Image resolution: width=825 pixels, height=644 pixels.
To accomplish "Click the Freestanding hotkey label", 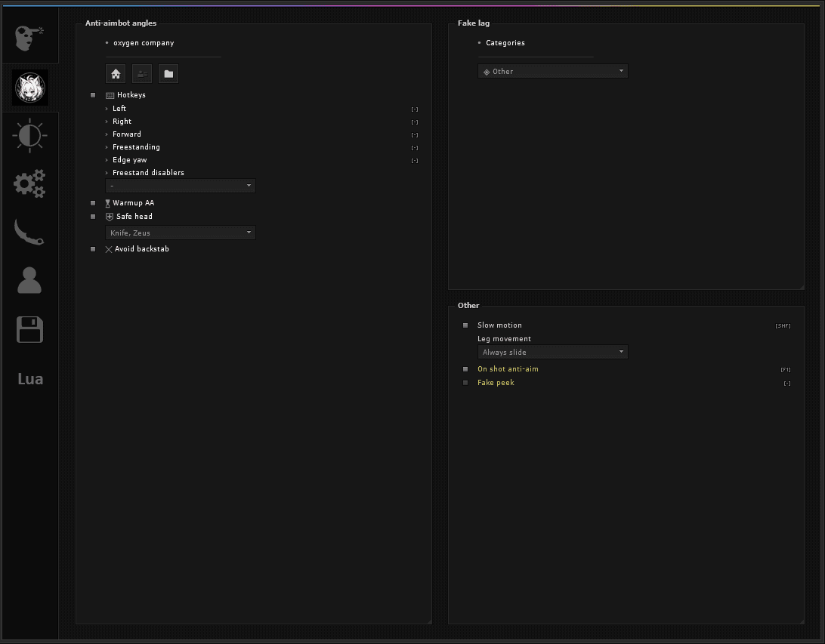I will (136, 147).
